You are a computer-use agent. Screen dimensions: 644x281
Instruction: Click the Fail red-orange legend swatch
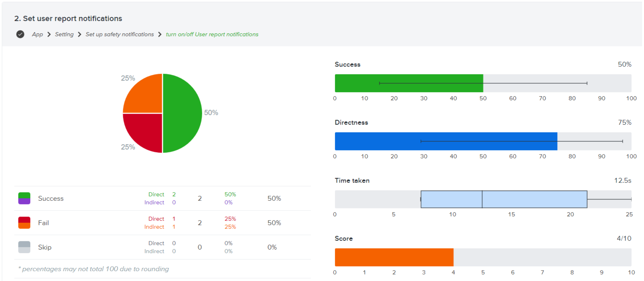point(24,223)
